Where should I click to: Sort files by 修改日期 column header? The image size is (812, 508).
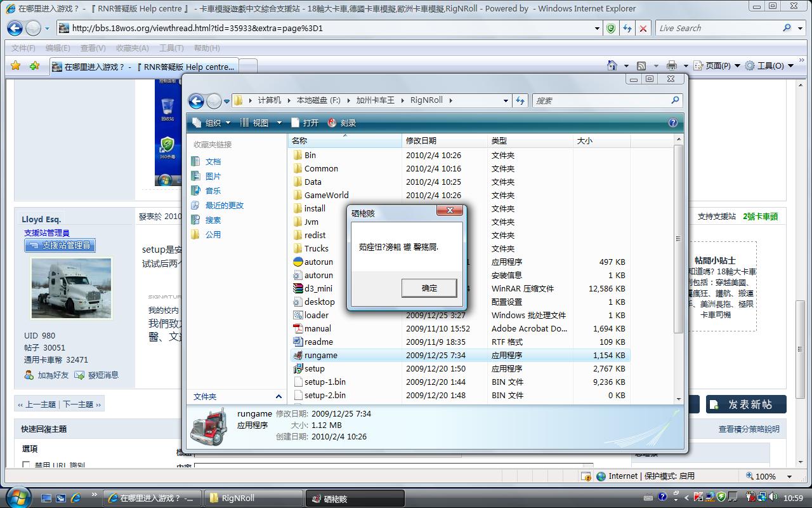pos(421,140)
